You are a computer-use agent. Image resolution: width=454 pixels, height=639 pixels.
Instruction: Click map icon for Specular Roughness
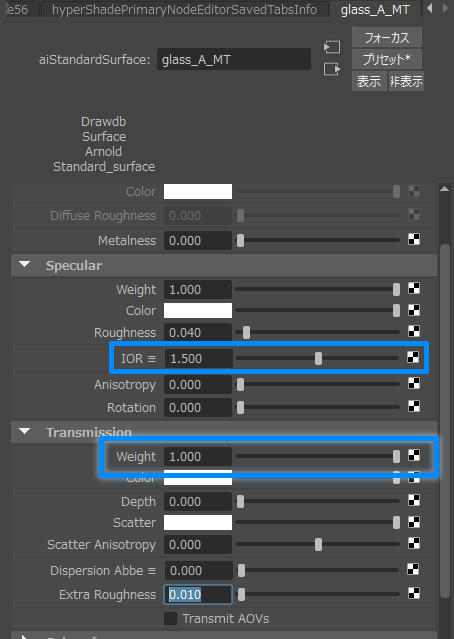(x=414, y=331)
